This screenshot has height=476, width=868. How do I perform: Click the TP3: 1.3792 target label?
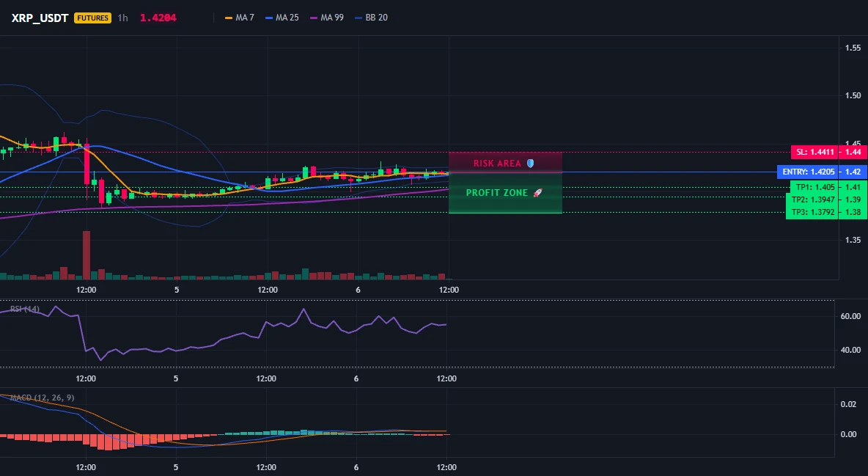[x=813, y=212]
